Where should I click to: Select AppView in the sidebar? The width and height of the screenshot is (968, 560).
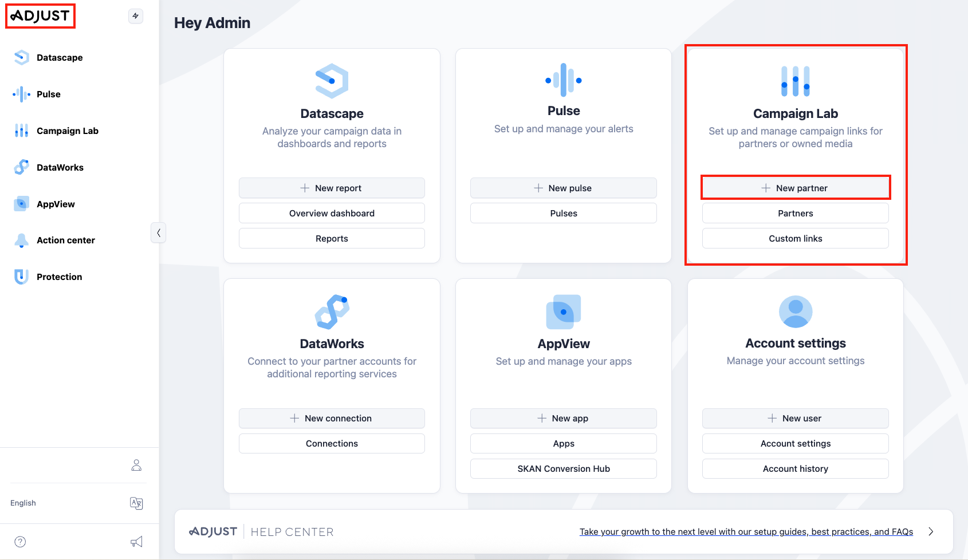click(x=56, y=204)
